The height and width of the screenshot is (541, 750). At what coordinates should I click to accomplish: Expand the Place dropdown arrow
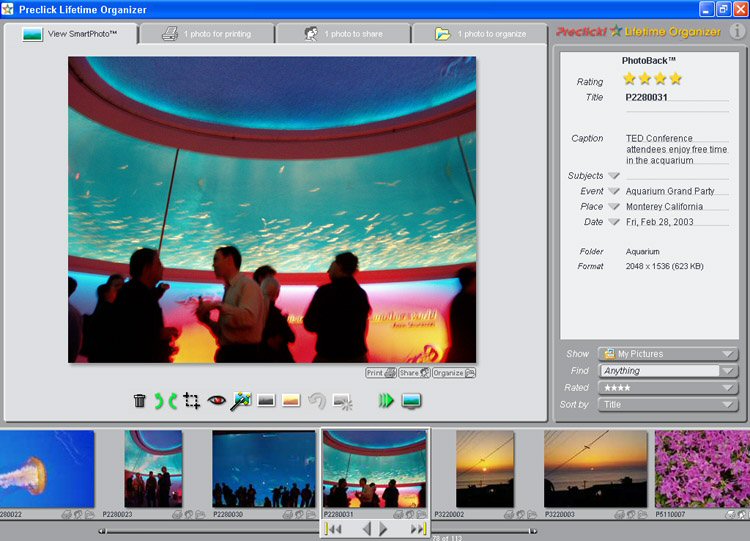[x=614, y=207]
